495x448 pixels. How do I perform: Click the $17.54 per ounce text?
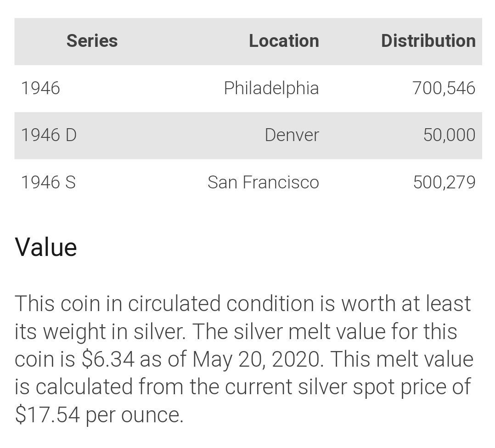[99, 415]
